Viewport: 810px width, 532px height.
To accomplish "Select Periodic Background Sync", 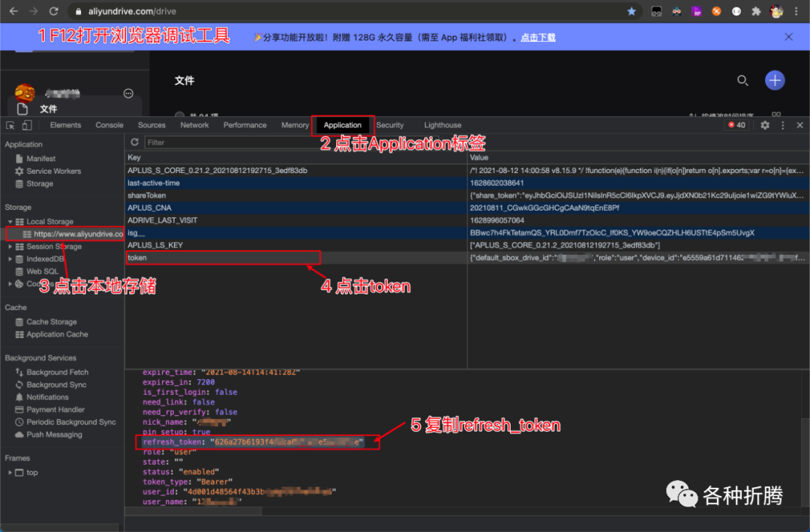I will click(x=71, y=422).
